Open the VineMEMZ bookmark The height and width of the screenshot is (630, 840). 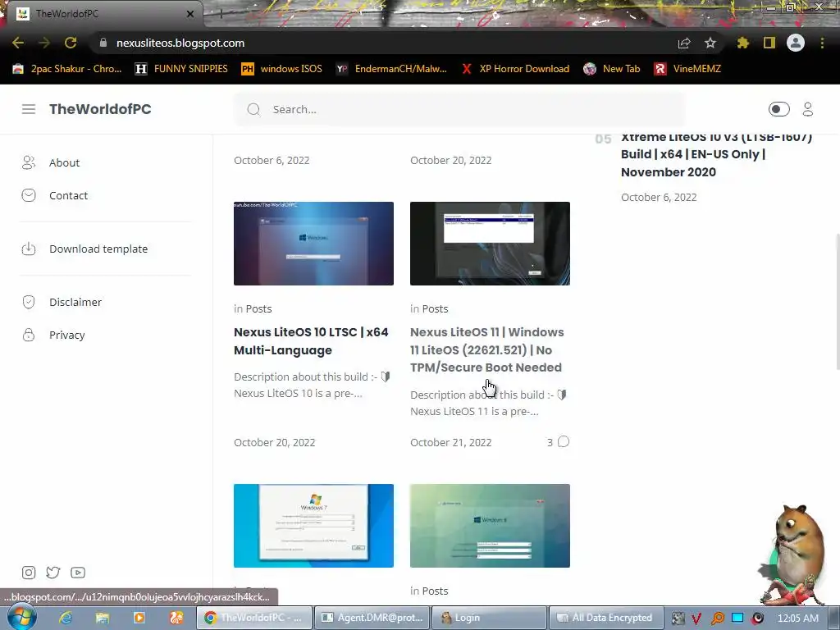(687, 69)
